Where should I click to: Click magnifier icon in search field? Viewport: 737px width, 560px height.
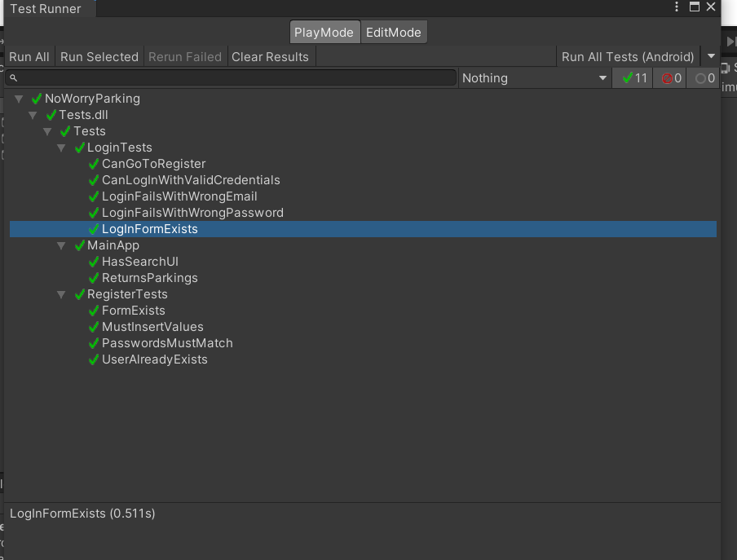click(x=14, y=78)
